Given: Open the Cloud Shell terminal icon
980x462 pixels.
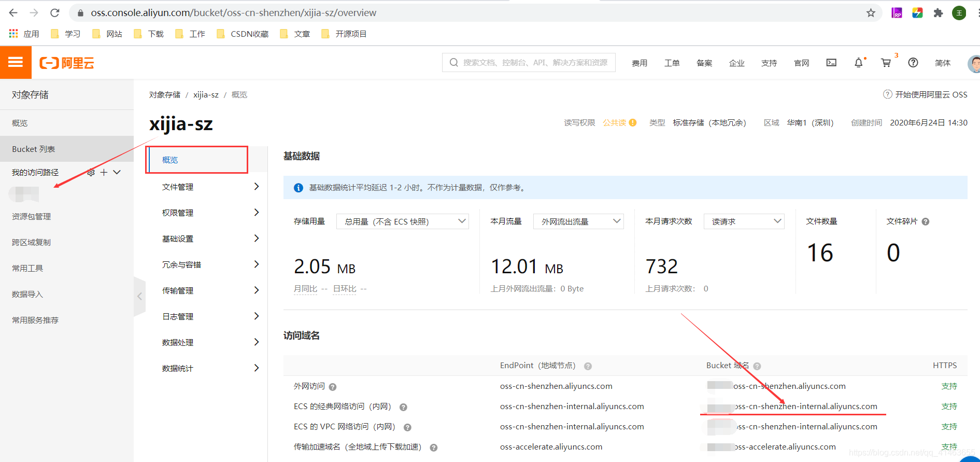Looking at the screenshot, I should [x=831, y=63].
